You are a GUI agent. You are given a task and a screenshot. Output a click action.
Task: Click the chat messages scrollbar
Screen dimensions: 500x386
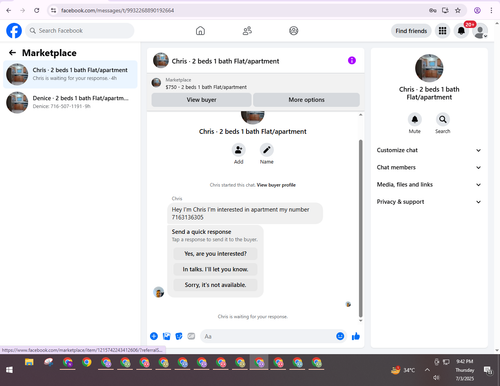(x=360, y=228)
